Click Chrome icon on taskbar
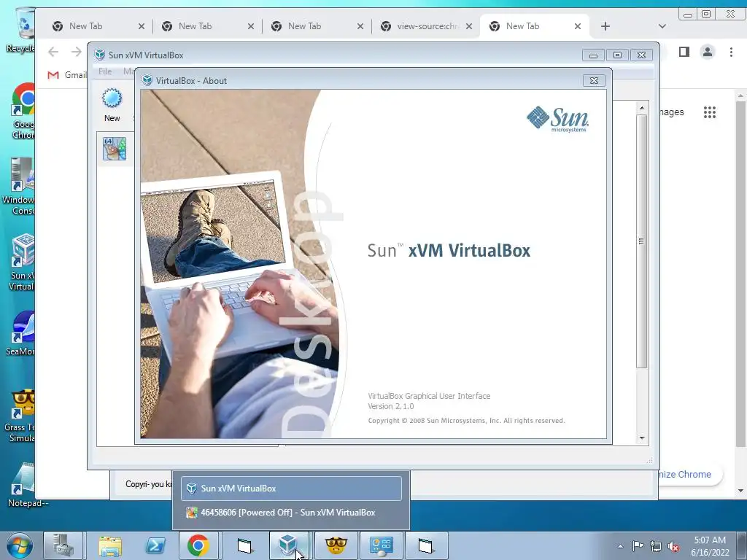Viewport: 747px width, 560px height. [198, 545]
